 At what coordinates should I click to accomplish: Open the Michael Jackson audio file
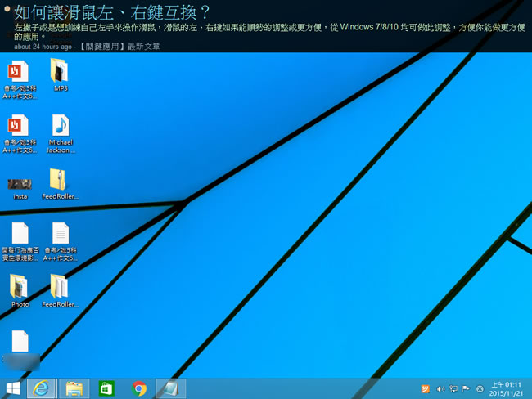60,125
